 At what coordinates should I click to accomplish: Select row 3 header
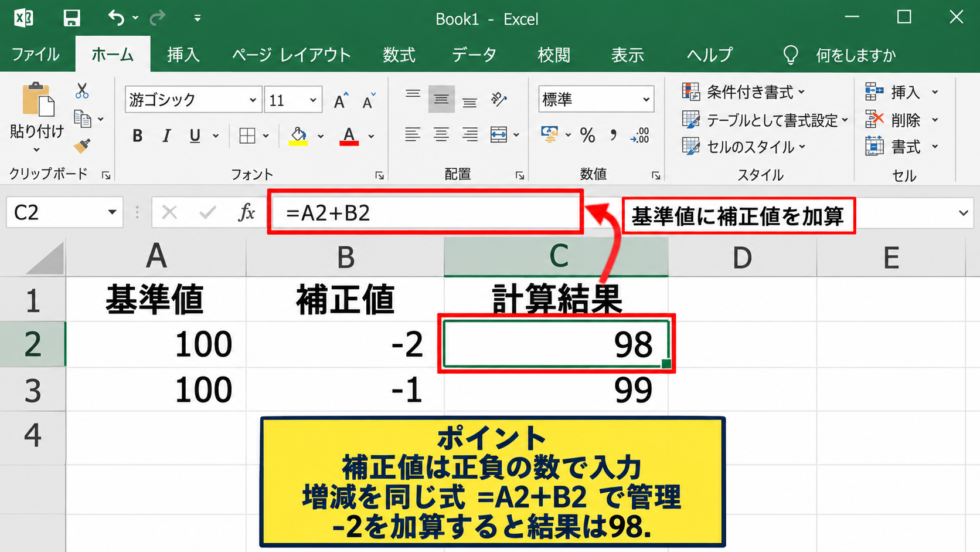tap(33, 389)
